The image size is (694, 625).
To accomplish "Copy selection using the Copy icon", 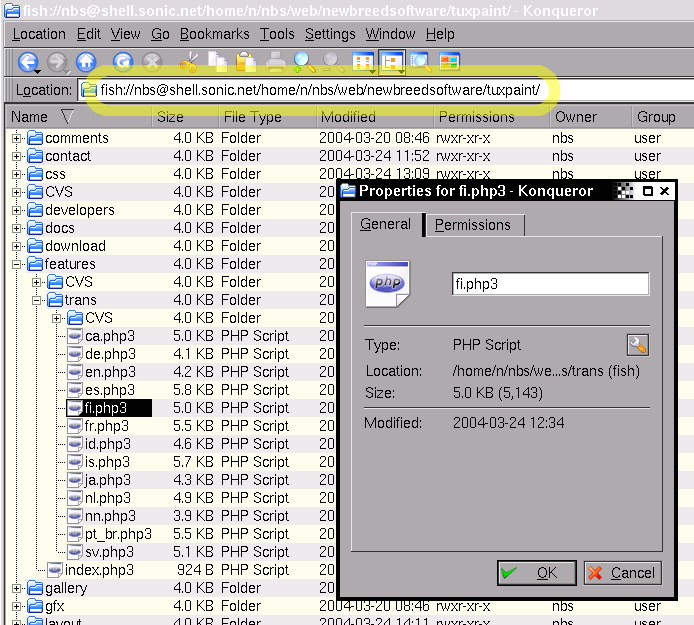I will click(x=217, y=62).
